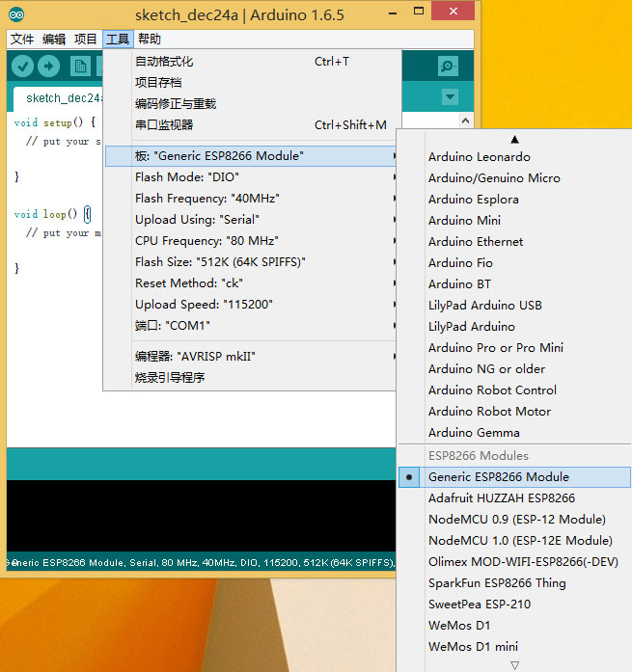The height and width of the screenshot is (672, 632).
Task: Select Olimex MOD-WIFI-ESP8266(-DEV) board
Action: click(515, 562)
